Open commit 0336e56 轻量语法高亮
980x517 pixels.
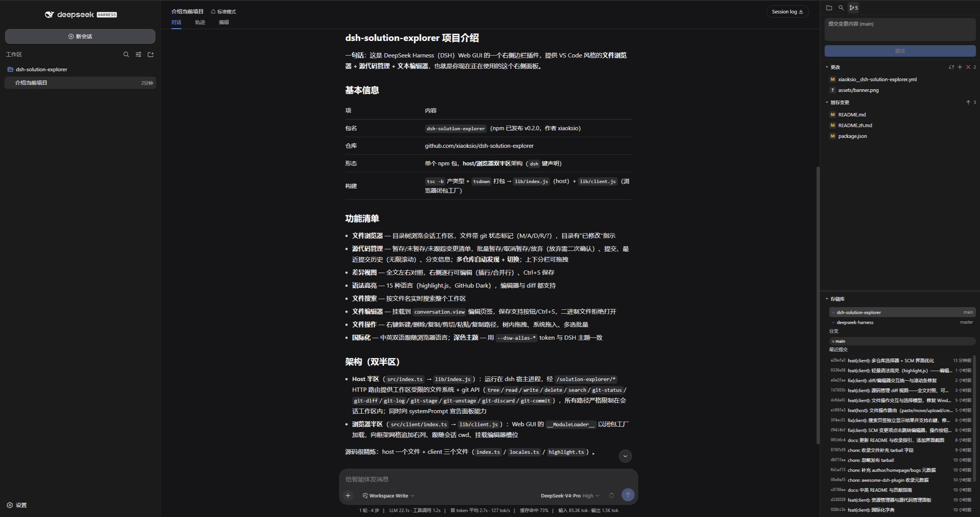click(901, 370)
